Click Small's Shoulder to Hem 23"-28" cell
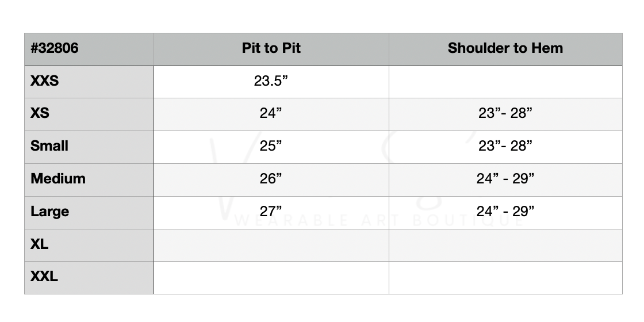This screenshot has width=644, height=322. pos(505,146)
